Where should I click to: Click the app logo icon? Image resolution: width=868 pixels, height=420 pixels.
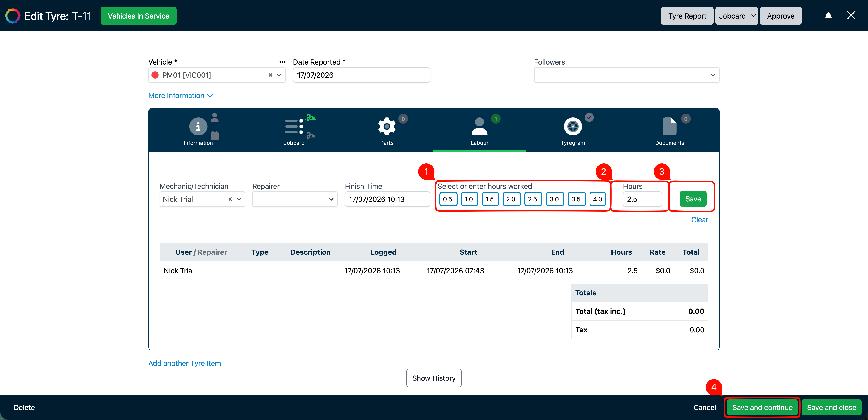click(13, 16)
